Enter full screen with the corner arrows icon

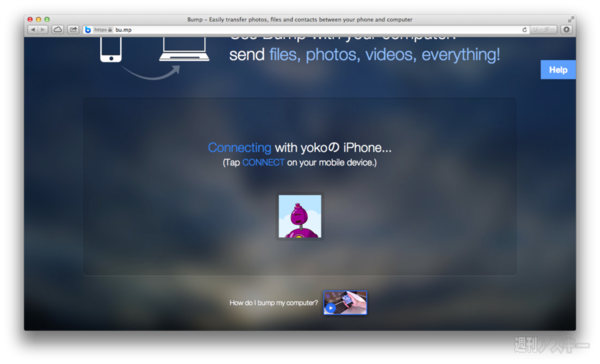571,19
